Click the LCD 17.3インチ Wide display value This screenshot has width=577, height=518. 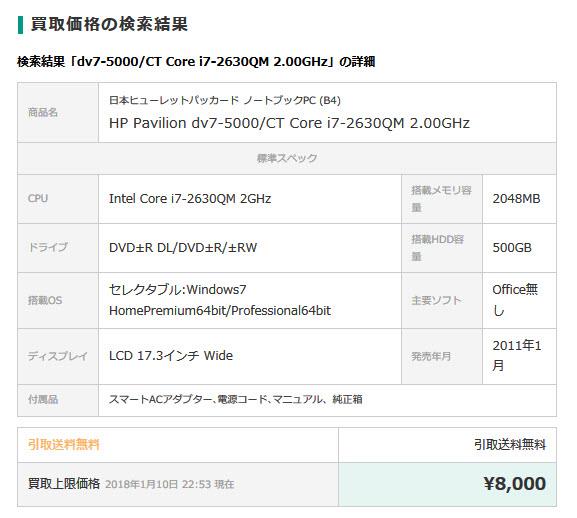pyautogui.click(x=171, y=356)
